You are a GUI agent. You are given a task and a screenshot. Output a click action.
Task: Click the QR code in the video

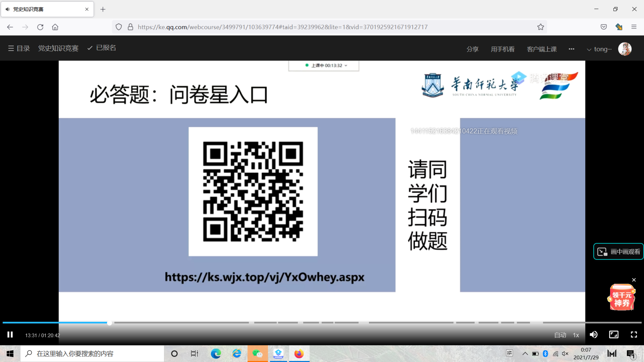(253, 191)
